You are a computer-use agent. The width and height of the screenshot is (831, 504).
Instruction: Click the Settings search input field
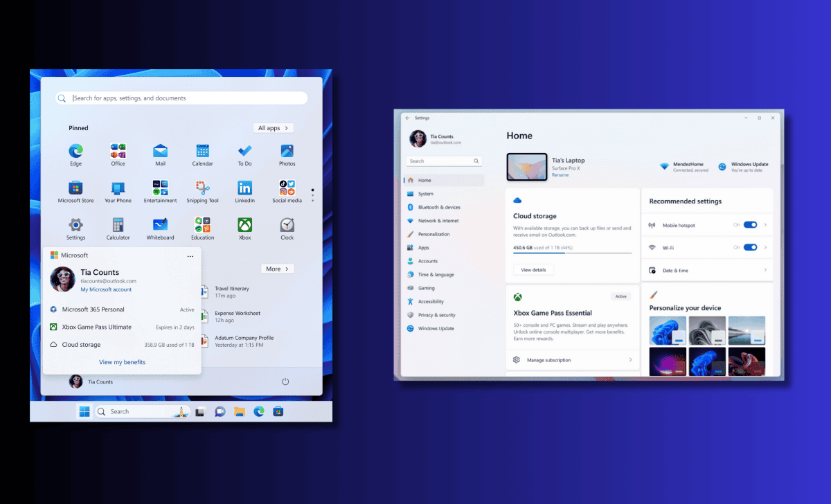[x=443, y=160]
